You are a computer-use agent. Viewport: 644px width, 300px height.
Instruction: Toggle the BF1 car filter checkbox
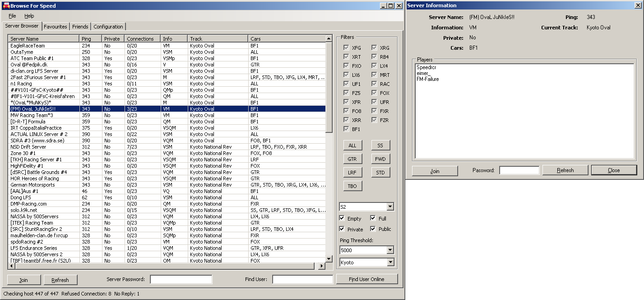[346, 129]
